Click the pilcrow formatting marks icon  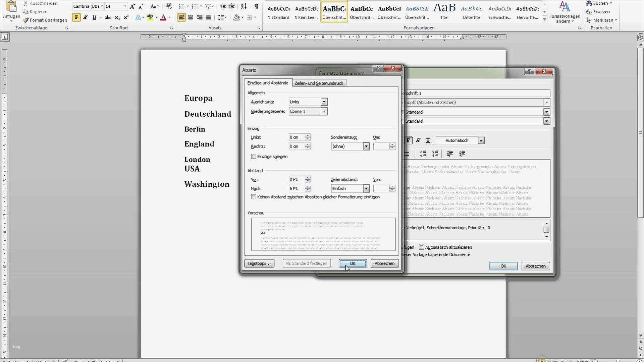coord(257,6)
